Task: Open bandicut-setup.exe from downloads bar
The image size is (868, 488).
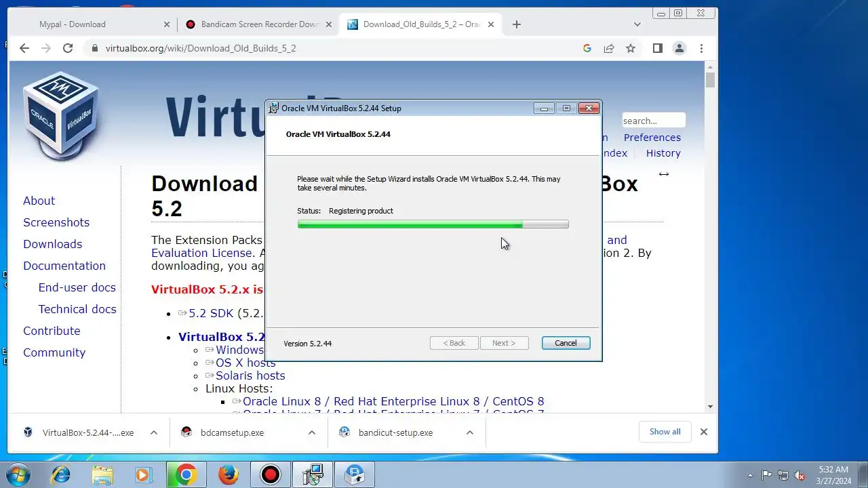Action: coord(395,432)
